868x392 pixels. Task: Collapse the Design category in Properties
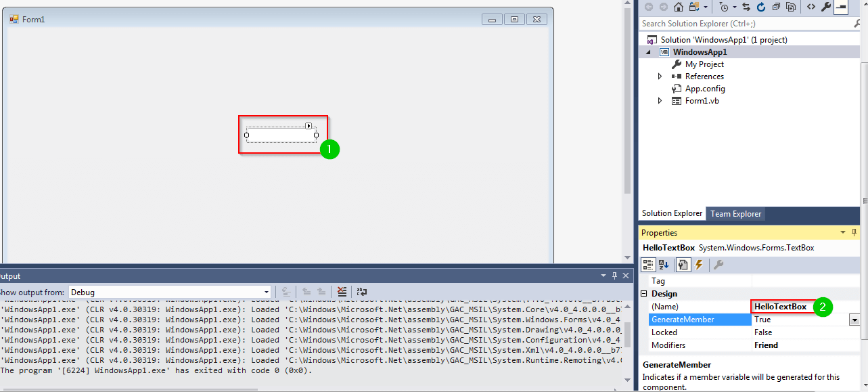(x=643, y=294)
